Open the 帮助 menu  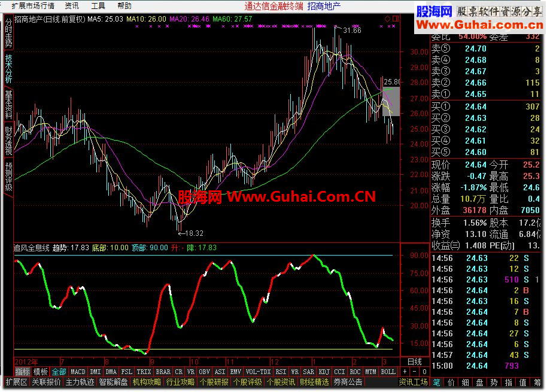click(x=124, y=6)
